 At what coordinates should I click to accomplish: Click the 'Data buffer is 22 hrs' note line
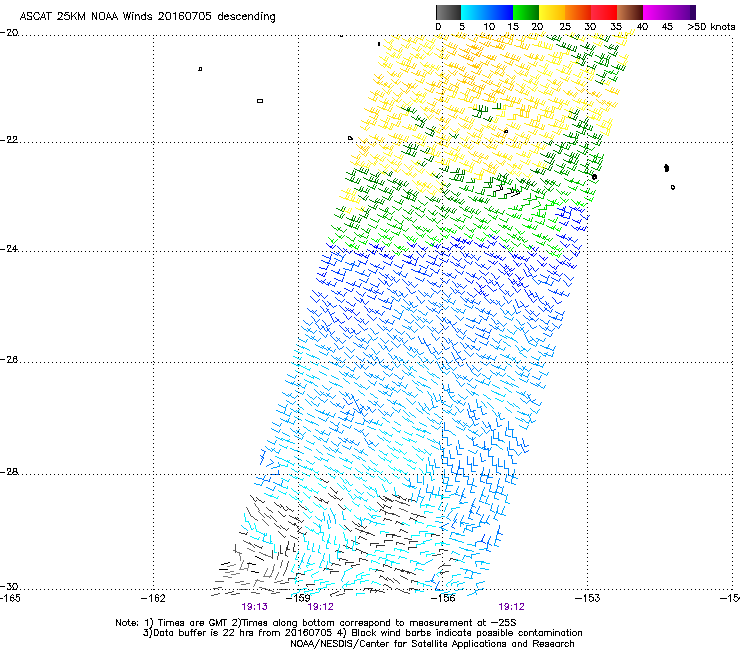pos(362,633)
